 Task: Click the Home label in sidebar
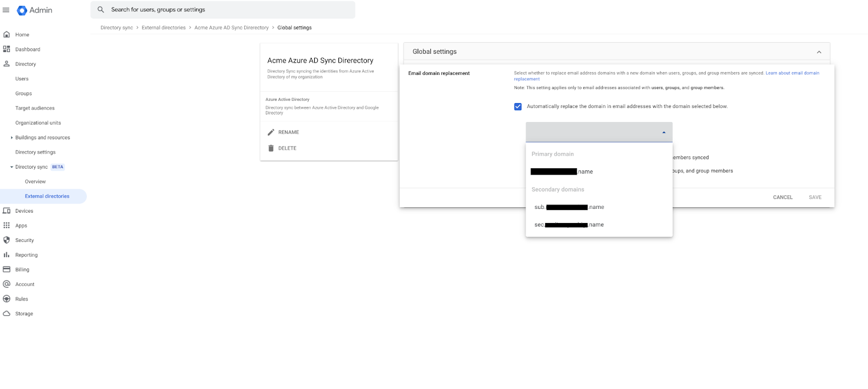22,35
